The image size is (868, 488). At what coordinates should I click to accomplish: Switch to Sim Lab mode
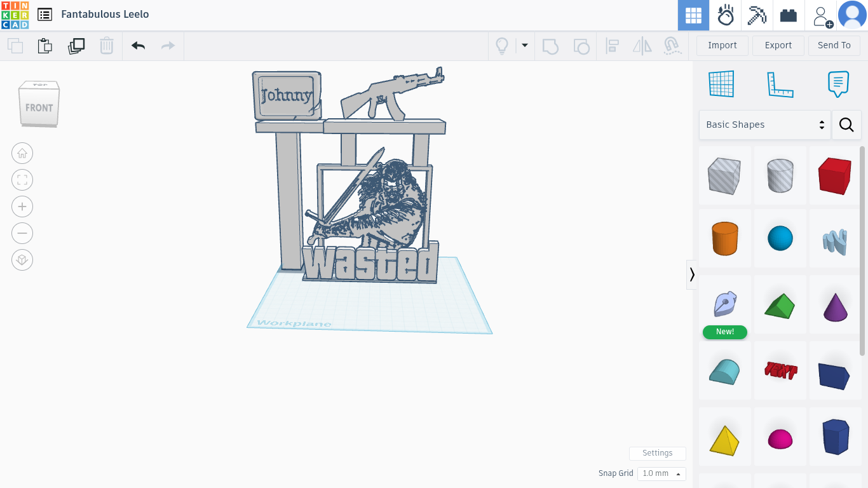coord(725,15)
